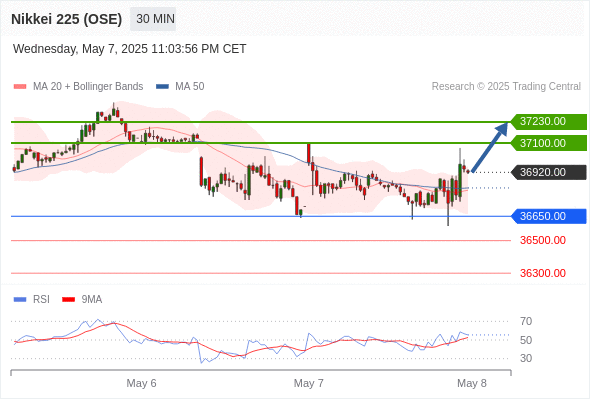590x400 pixels.
Task: Click the red 9MA legend swatch
Action: coord(68,300)
